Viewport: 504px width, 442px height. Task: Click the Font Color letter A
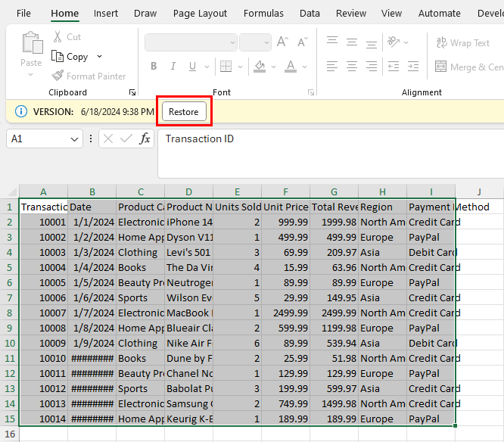pos(291,66)
